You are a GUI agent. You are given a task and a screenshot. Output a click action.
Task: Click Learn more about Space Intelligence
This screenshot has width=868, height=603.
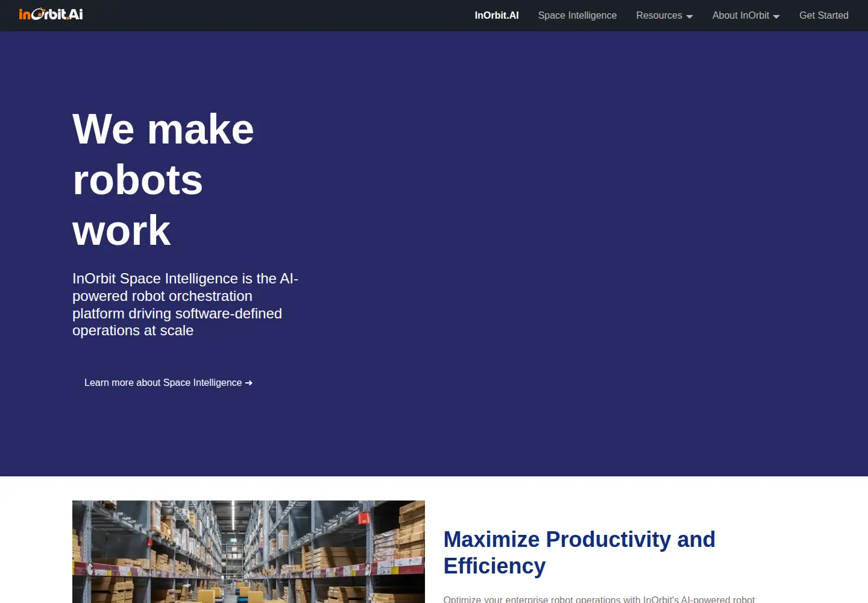click(x=168, y=383)
